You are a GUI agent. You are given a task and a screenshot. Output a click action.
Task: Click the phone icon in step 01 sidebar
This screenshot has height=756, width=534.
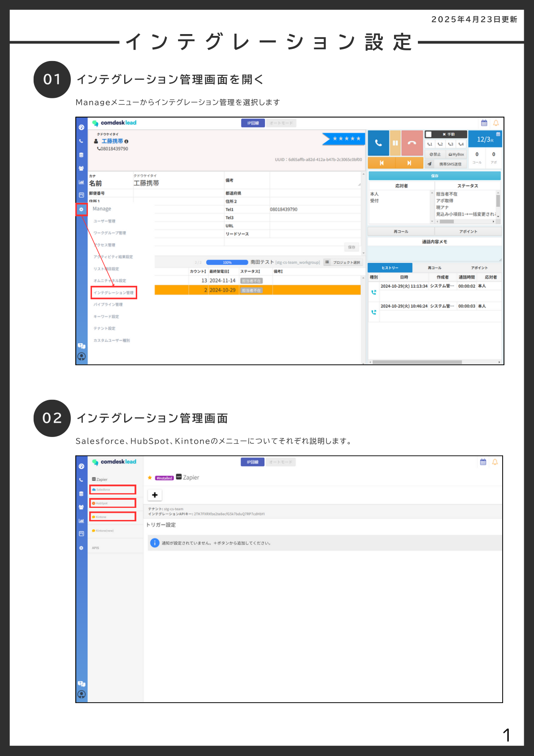point(81,141)
